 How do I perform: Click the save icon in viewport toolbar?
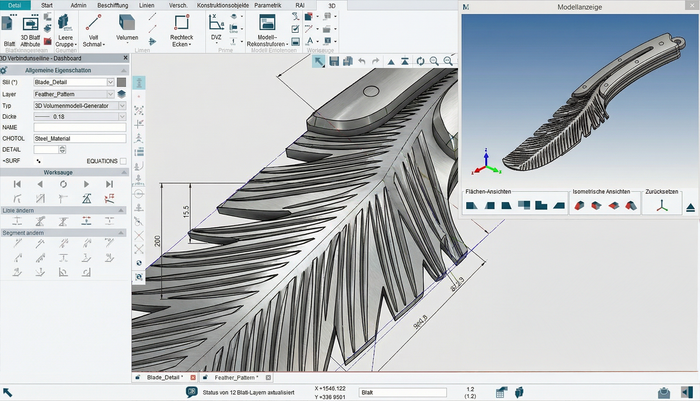click(336, 61)
